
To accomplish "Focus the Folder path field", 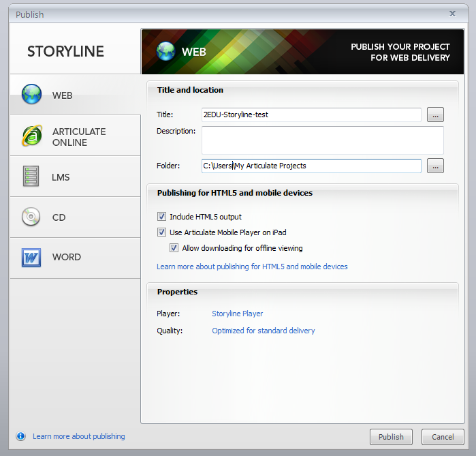I will [x=311, y=166].
